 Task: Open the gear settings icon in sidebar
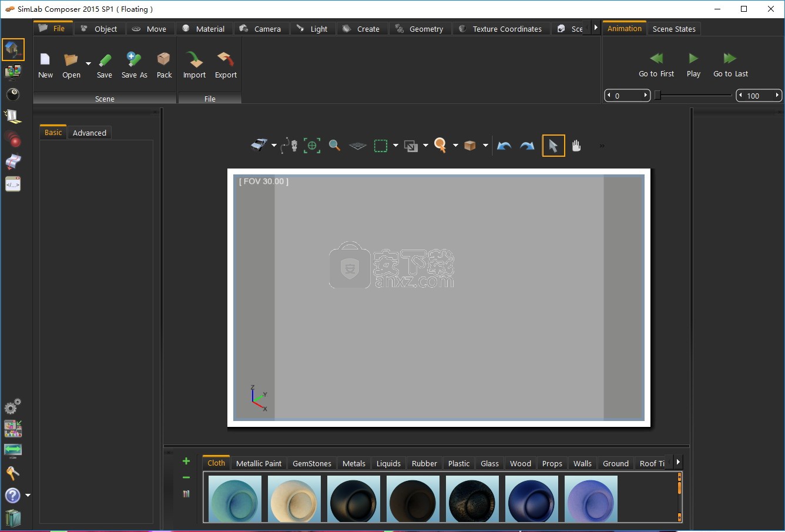pyautogui.click(x=13, y=406)
